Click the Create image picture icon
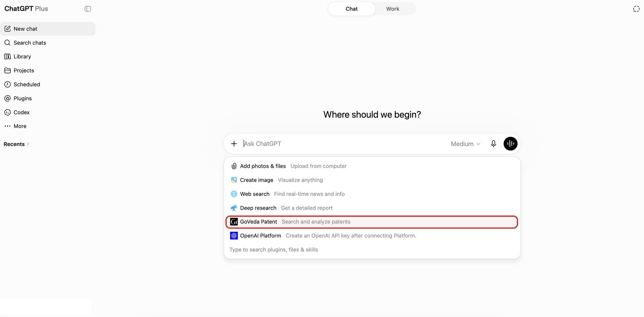The width and height of the screenshot is (644, 317). (234, 180)
